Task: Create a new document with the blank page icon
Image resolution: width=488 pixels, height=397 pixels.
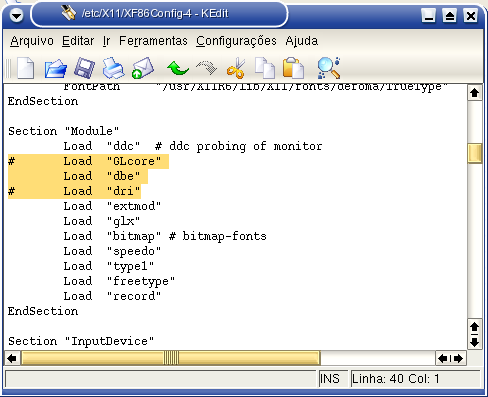Action: 26,68
